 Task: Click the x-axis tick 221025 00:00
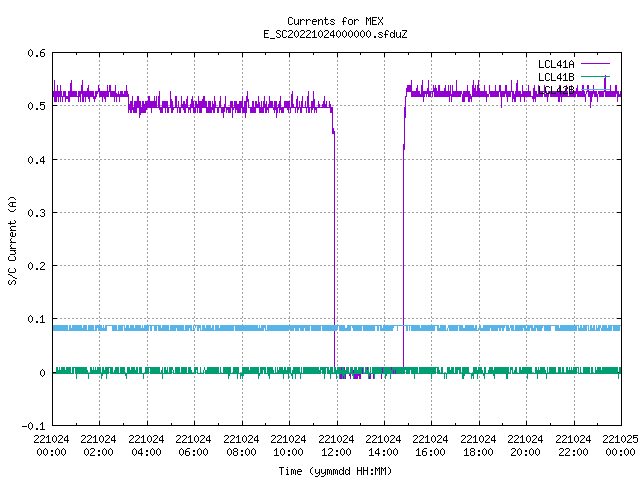(x=620, y=445)
